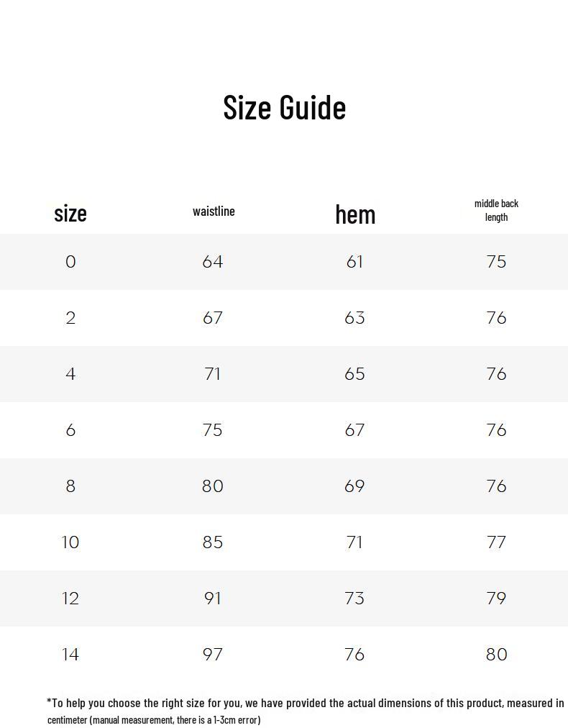Click middle back length 77 for size 10

click(x=496, y=542)
